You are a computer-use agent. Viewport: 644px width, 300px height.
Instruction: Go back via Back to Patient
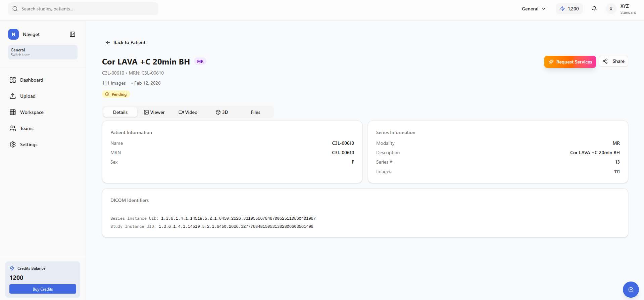(x=126, y=42)
